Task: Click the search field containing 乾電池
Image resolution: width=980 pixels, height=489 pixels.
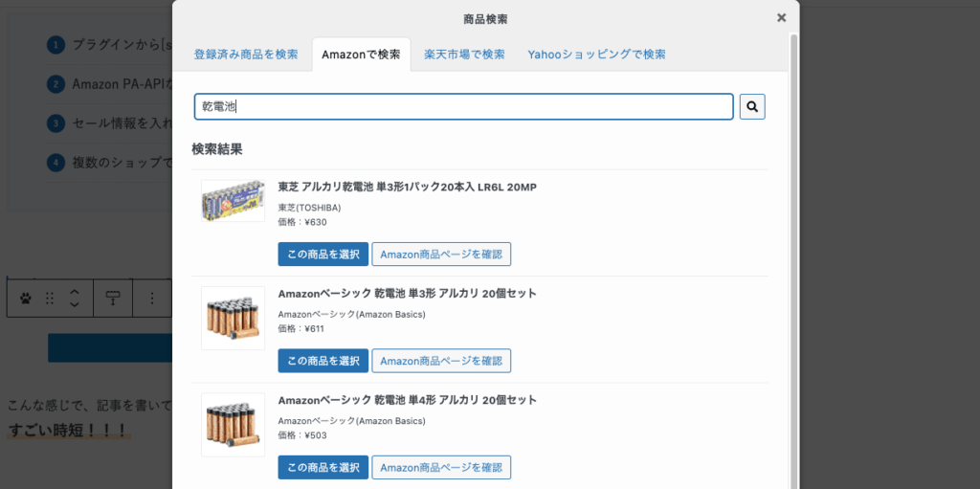Action: 464,107
